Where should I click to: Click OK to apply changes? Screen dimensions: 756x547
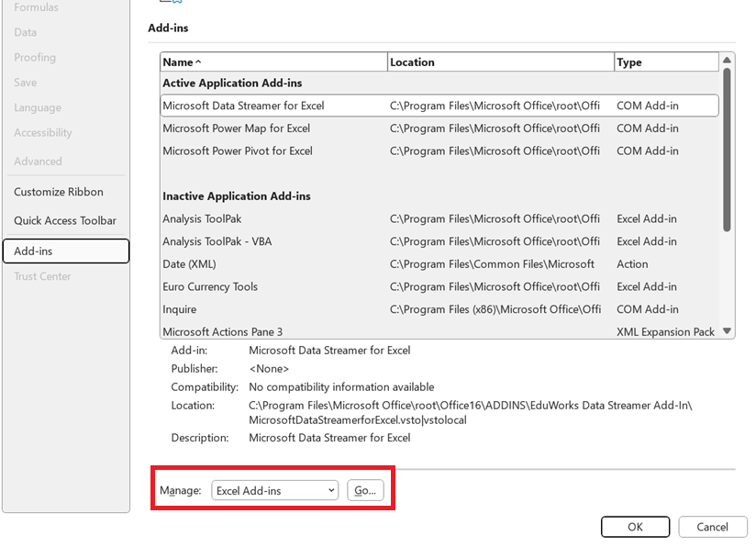click(x=635, y=527)
